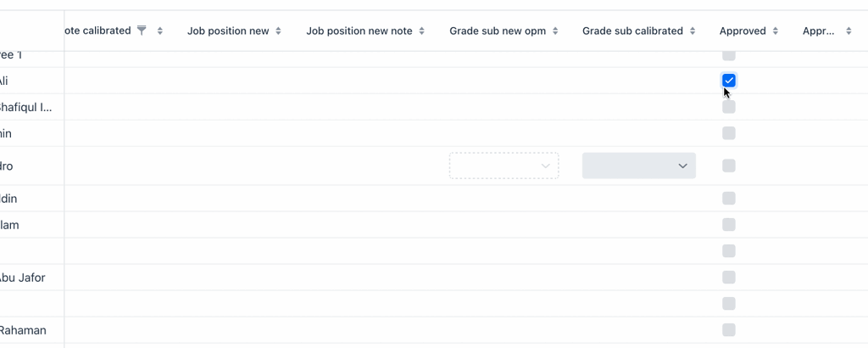Select the Abu Jafor row name
This screenshot has width=868, height=348.
coord(21,278)
